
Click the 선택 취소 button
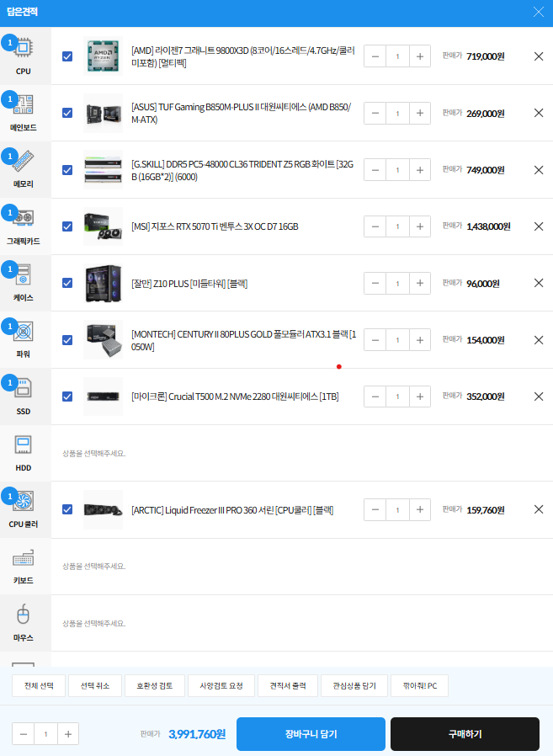pyautogui.click(x=95, y=685)
